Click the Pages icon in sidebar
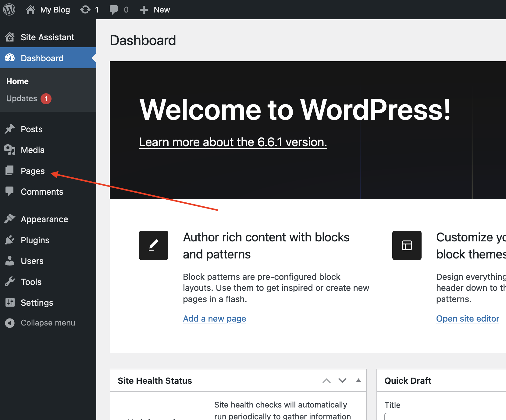506x420 pixels. 10,171
